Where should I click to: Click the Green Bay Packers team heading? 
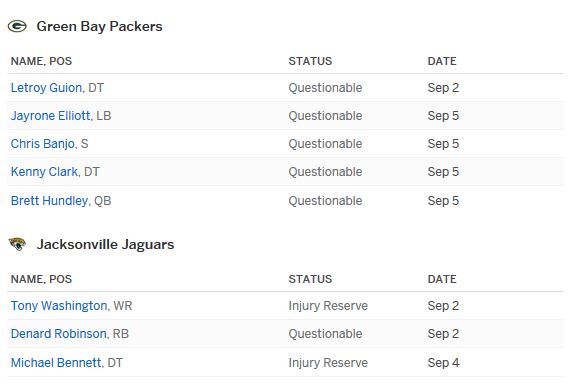pyautogui.click(x=99, y=27)
